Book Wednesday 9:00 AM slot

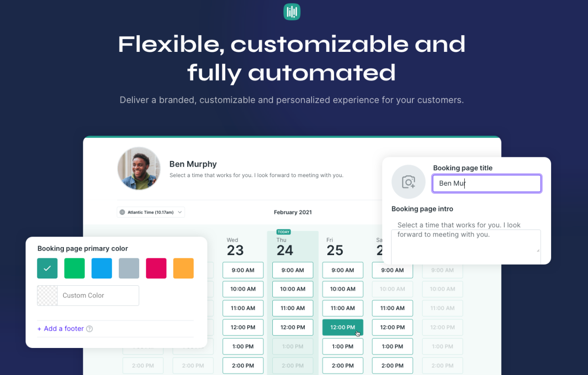[x=243, y=270]
